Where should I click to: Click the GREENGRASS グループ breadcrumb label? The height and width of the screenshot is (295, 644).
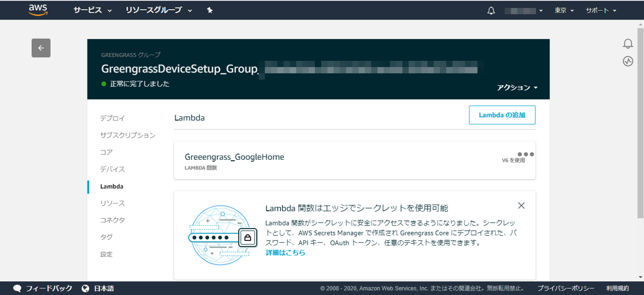tap(131, 54)
